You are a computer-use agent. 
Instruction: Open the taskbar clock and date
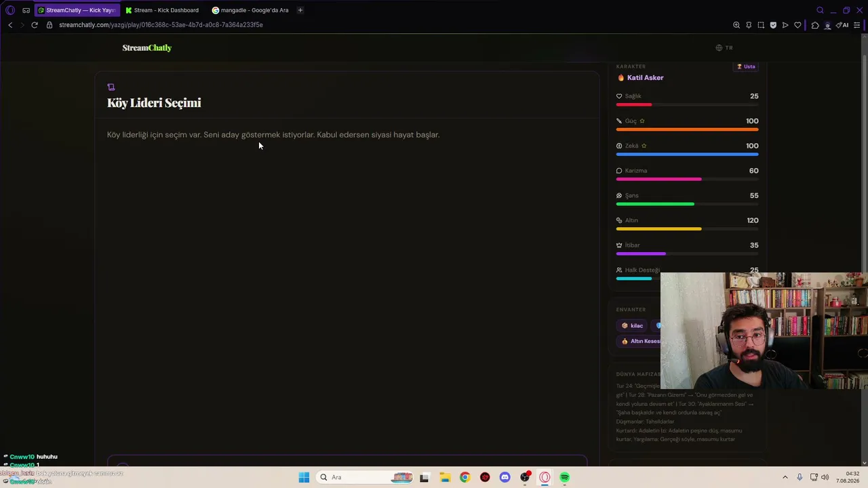(x=848, y=477)
